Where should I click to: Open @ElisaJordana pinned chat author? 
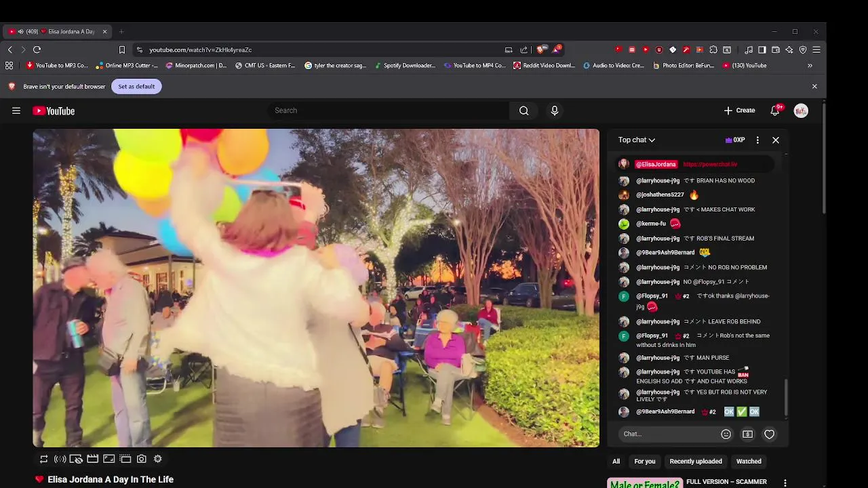pos(656,164)
